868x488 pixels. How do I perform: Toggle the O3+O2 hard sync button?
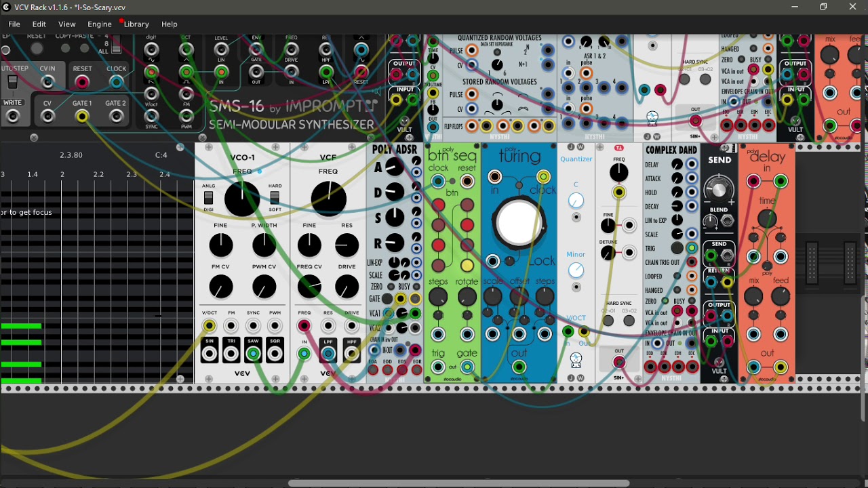[629, 321]
